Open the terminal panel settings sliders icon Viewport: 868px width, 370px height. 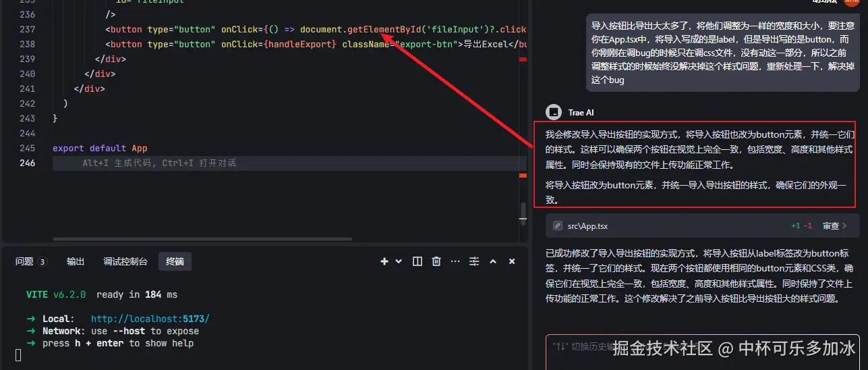click(x=474, y=261)
